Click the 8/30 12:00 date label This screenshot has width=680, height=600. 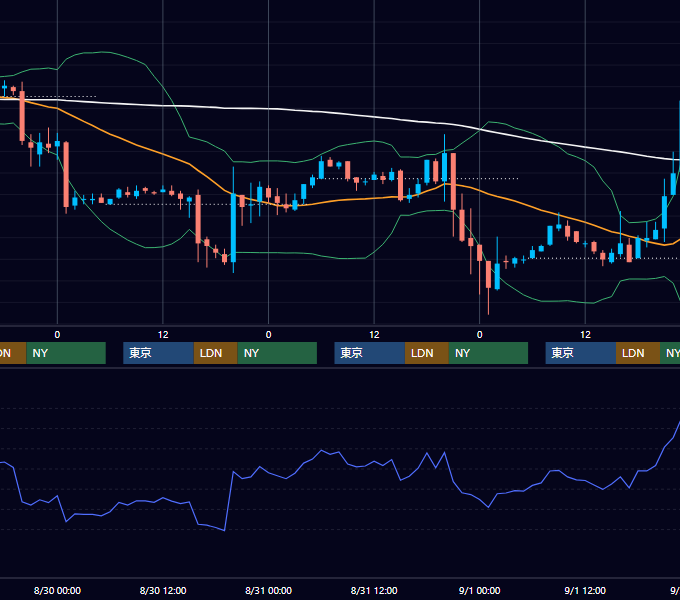pos(163,590)
